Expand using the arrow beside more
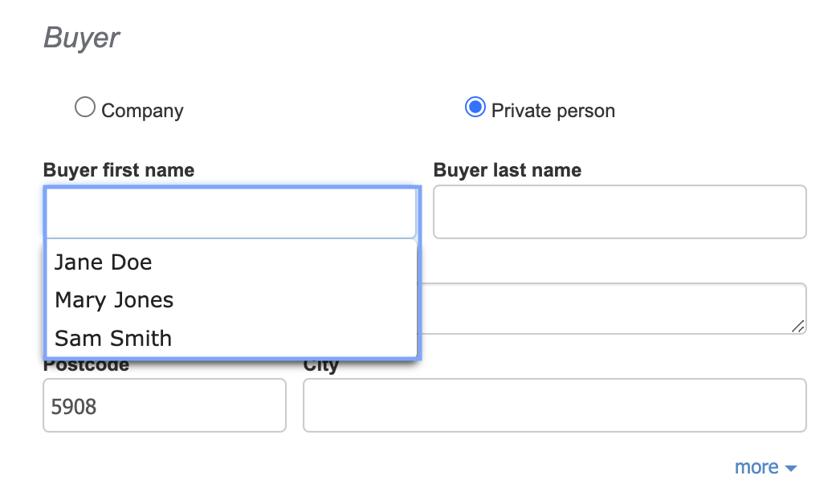 click(790, 469)
